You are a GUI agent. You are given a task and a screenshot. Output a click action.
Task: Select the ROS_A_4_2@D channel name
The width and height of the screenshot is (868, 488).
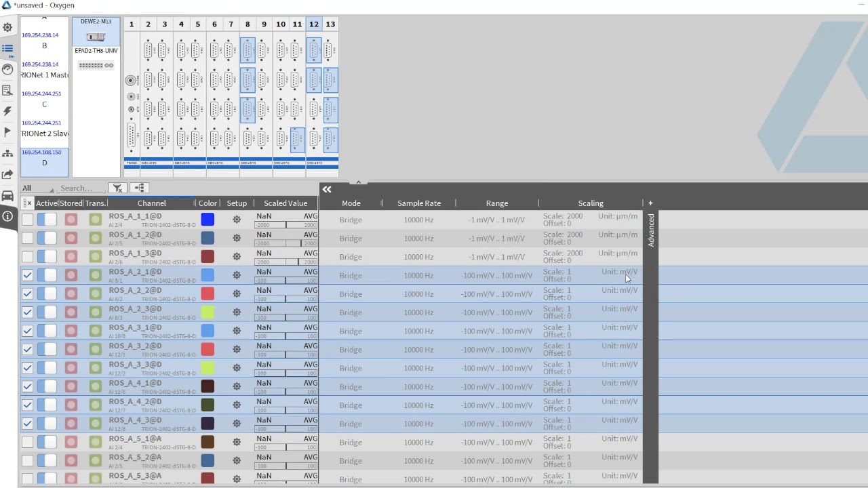[x=136, y=401]
